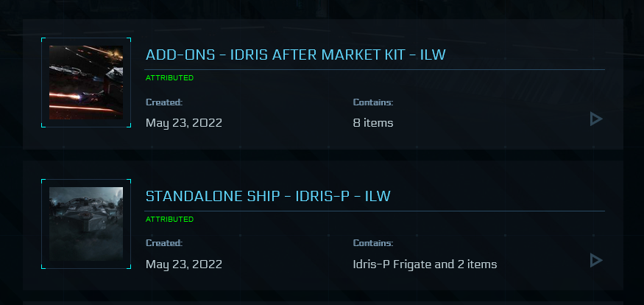Click the Created label in Idris-P pledge

pos(164,243)
